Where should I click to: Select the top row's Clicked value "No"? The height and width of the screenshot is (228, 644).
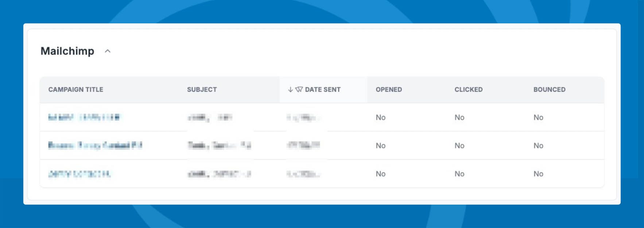pyautogui.click(x=459, y=117)
